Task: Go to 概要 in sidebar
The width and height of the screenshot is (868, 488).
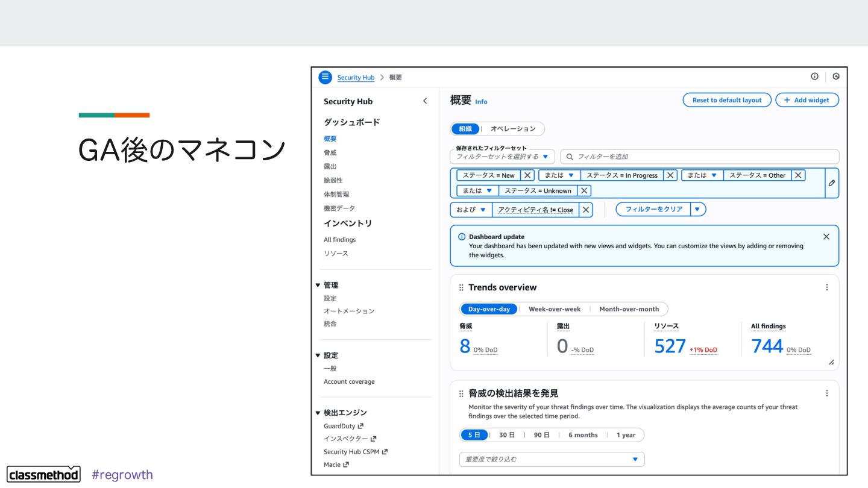Action: [x=330, y=139]
